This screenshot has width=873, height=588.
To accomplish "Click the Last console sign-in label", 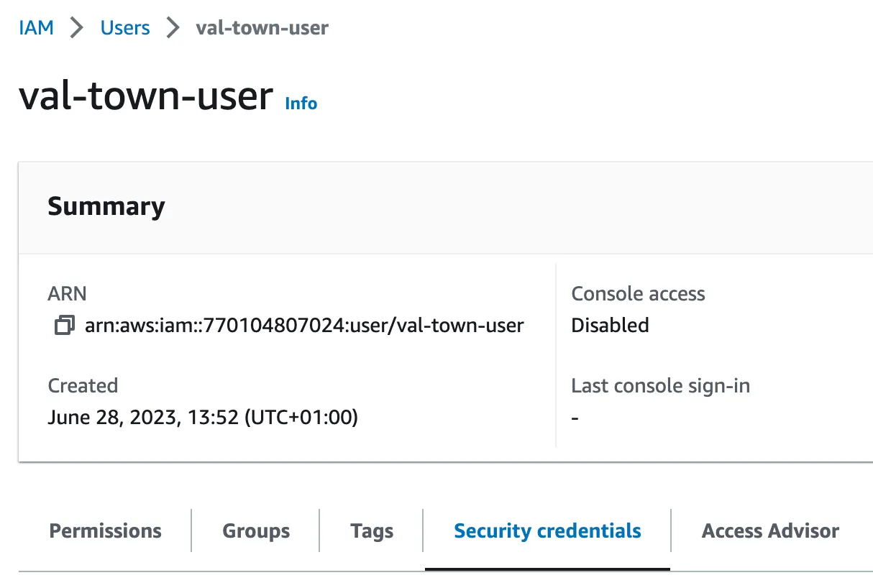I will tap(660, 386).
